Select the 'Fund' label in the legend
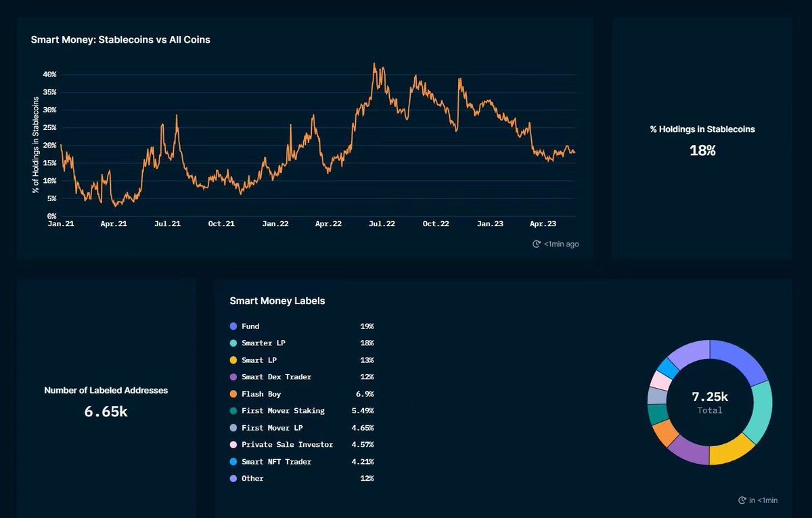Viewport: 812px width, 518px height. coord(250,326)
